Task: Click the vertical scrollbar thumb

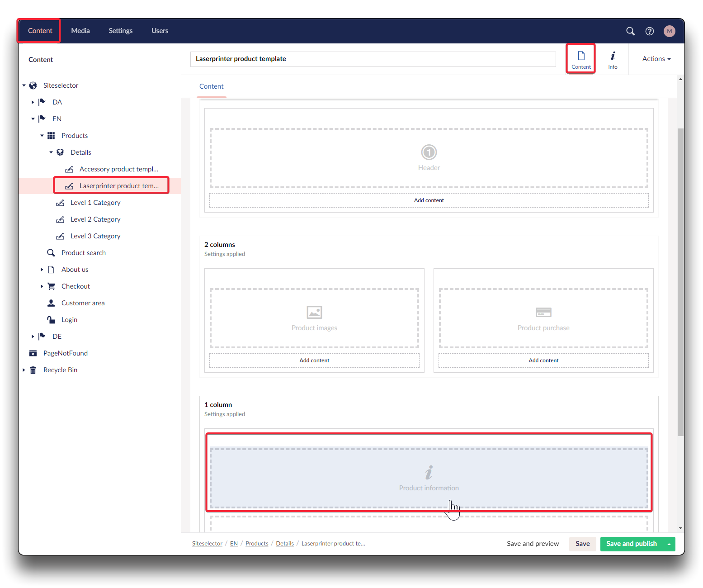Action: click(680, 280)
